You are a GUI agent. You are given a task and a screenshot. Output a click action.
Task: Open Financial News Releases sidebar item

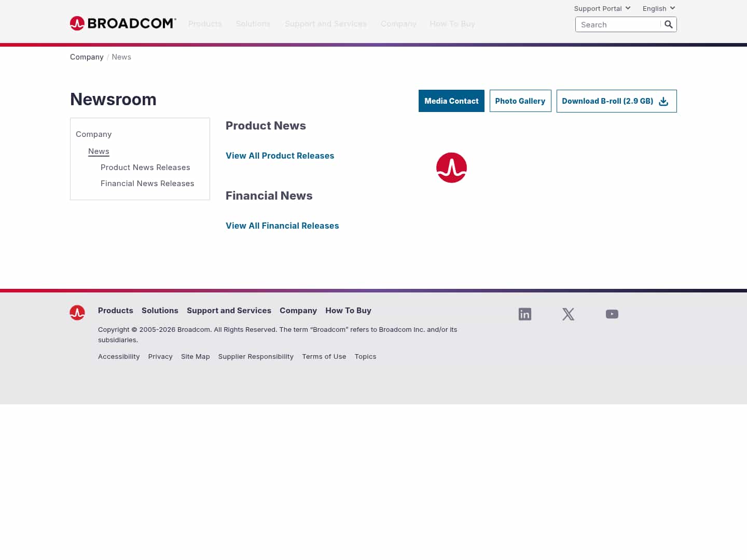point(147,184)
